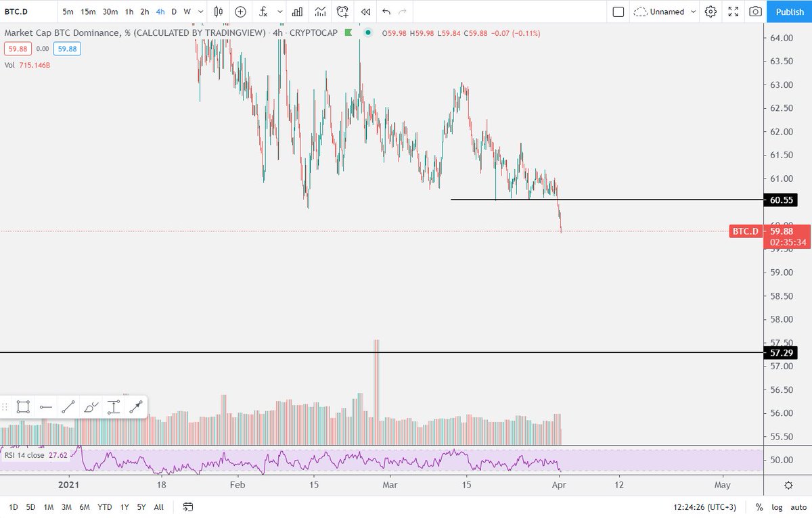Click the Publish button
The height and width of the screenshot is (518, 812).
[790, 11]
